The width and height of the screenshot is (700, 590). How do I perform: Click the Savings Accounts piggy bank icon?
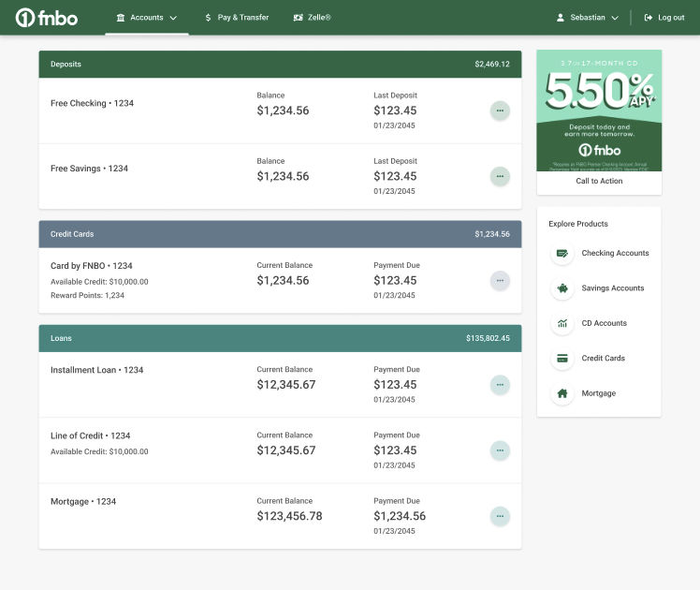562,288
